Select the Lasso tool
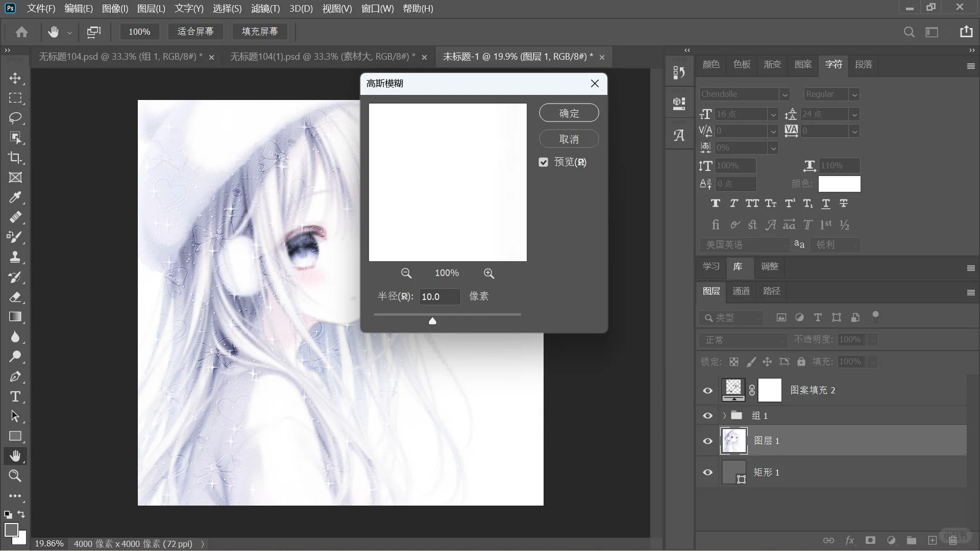The image size is (980, 551). coord(15,118)
